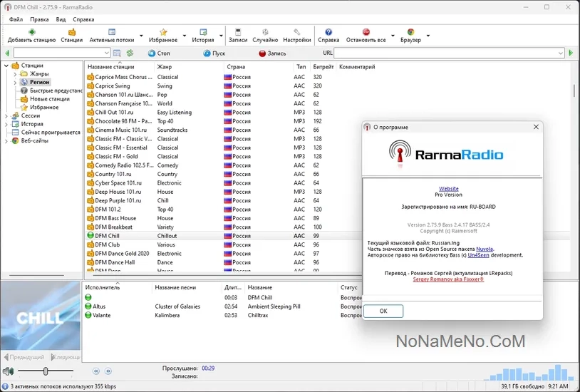This screenshot has height=392, width=580.
Task: Open the Записи recordings toolbar icon
Action: click(x=237, y=32)
